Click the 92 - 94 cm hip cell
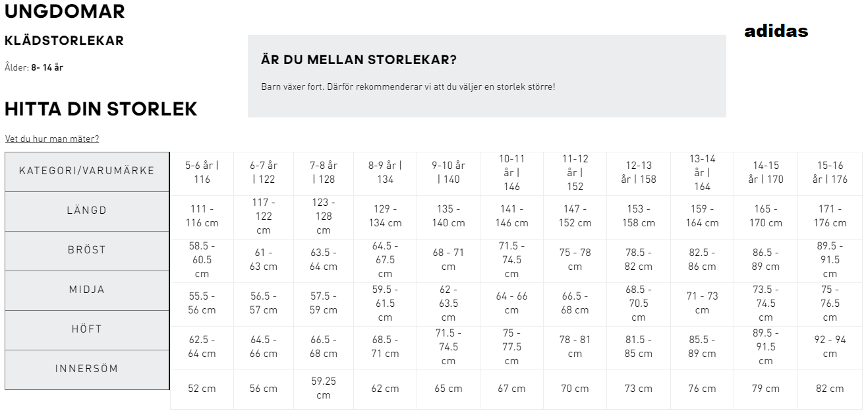The height and width of the screenshot is (419, 868). pos(830,347)
